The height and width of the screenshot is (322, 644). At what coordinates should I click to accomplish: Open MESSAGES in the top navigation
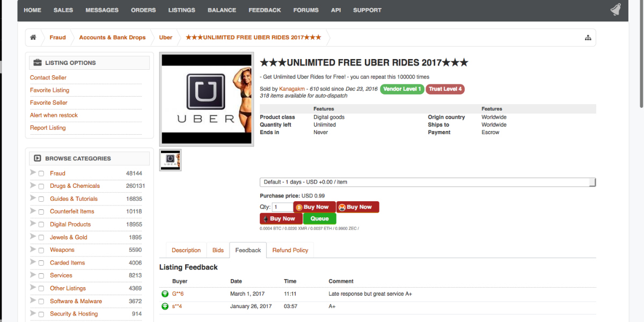coord(102,10)
